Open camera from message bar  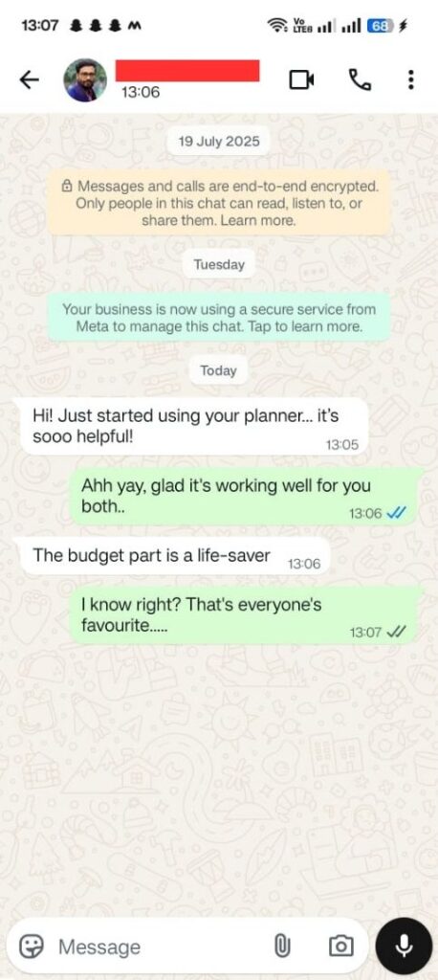340,947
